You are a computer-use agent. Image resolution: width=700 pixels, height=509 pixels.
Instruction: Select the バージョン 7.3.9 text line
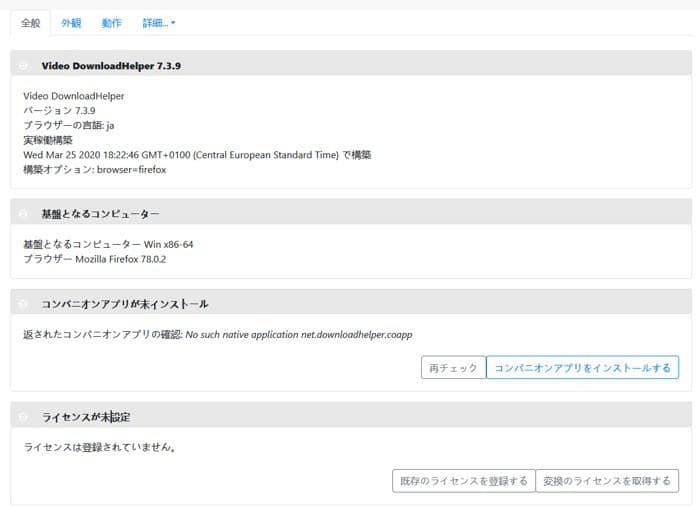[59, 110]
